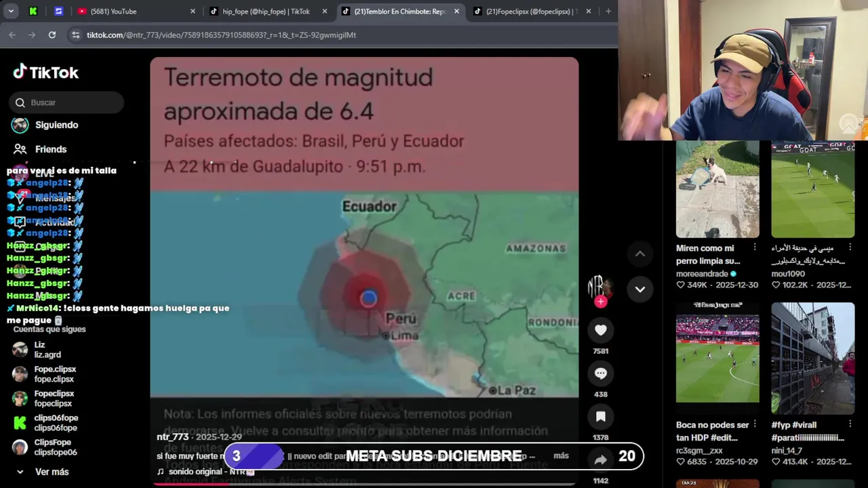Go forward in browser history
The image size is (868, 488).
32,35
